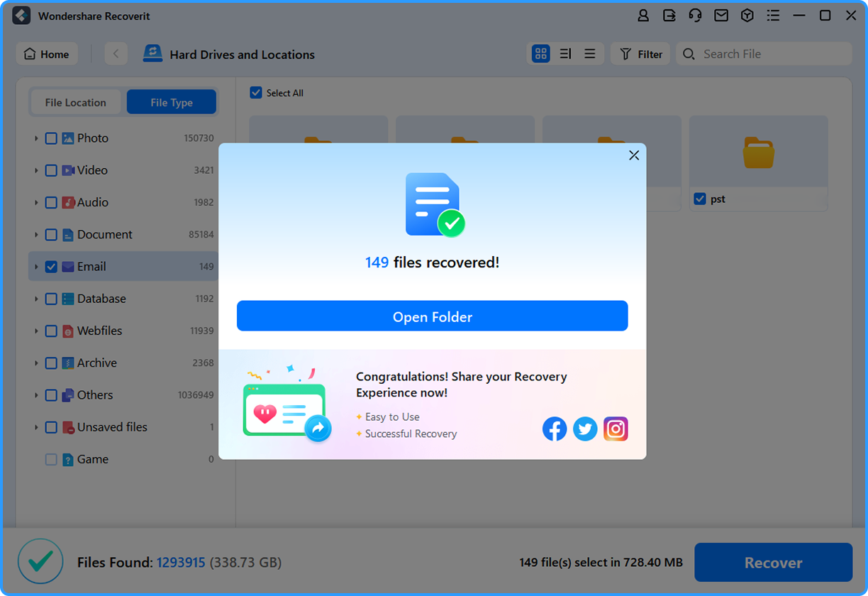Click the Document category icon
The width and height of the screenshot is (868, 596).
68,235
